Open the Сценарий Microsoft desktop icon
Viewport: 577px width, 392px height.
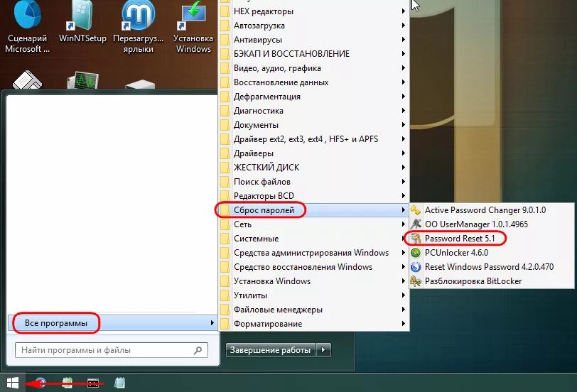27,26
